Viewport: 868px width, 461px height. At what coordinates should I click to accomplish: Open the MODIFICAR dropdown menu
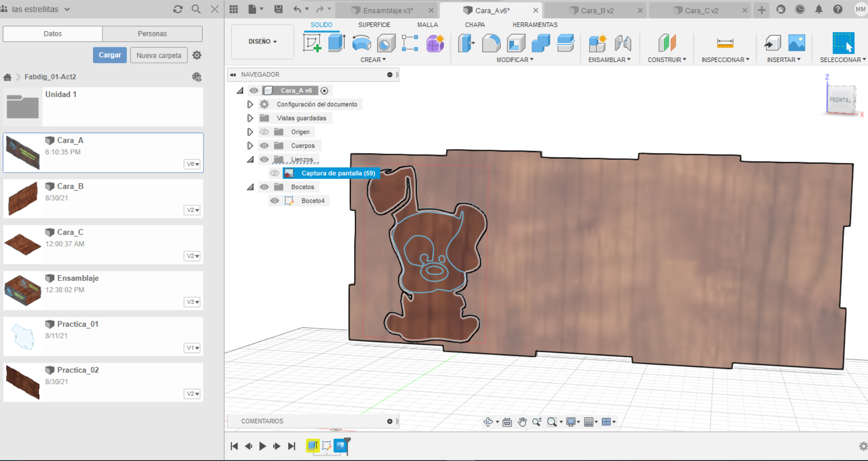tap(515, 60)
